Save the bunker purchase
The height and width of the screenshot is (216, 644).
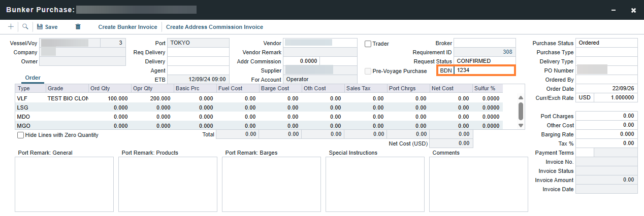pyautogui.click(x=47, y=27)
